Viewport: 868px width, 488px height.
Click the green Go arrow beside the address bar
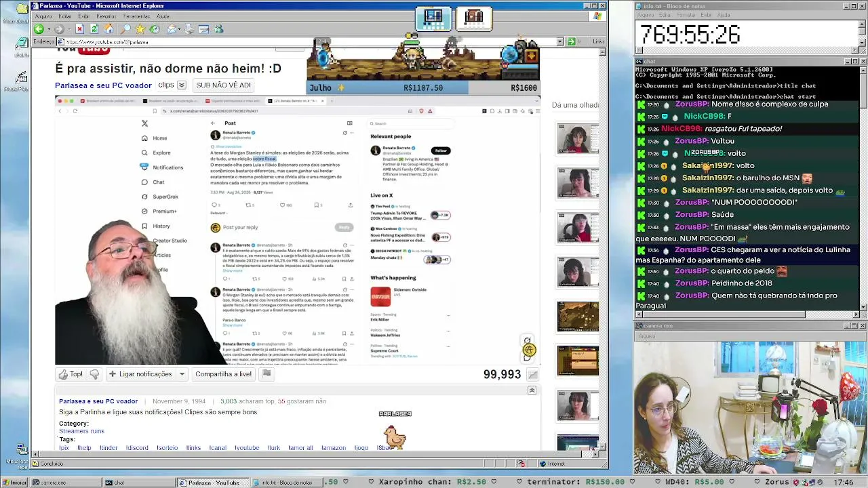[570, 41]
